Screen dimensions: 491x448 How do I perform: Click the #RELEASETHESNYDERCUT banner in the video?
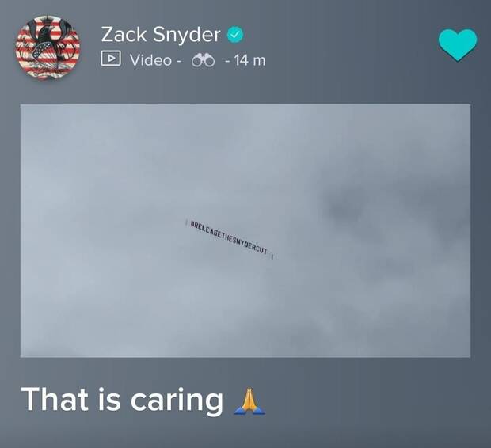point(230,240)
